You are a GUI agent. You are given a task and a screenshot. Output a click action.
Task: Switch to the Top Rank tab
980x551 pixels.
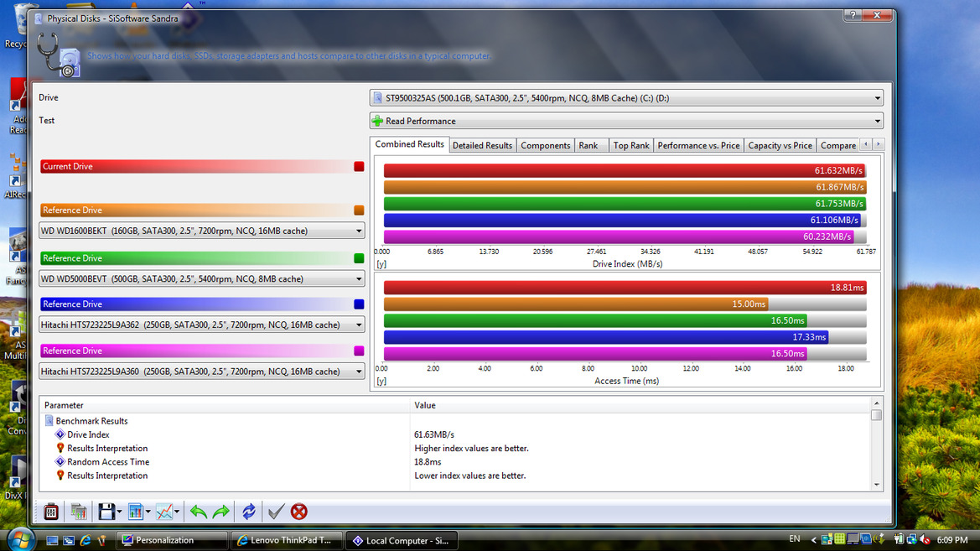tap(630, 145)
